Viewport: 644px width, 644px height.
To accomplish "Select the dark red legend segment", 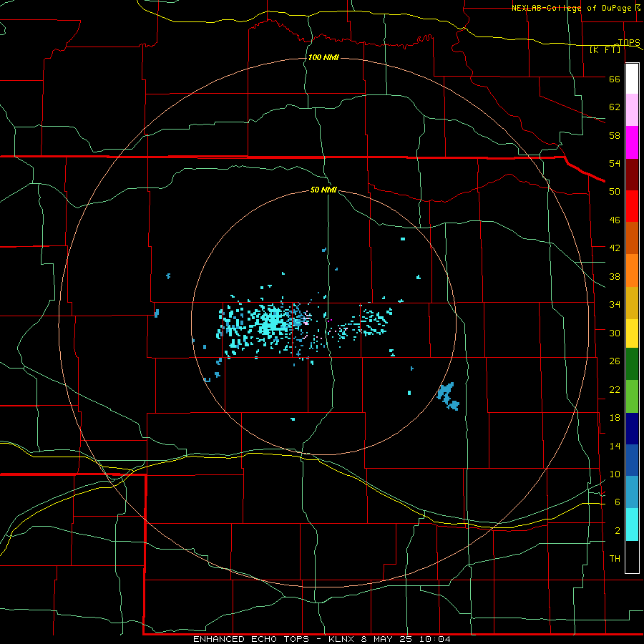I will 632,174.
